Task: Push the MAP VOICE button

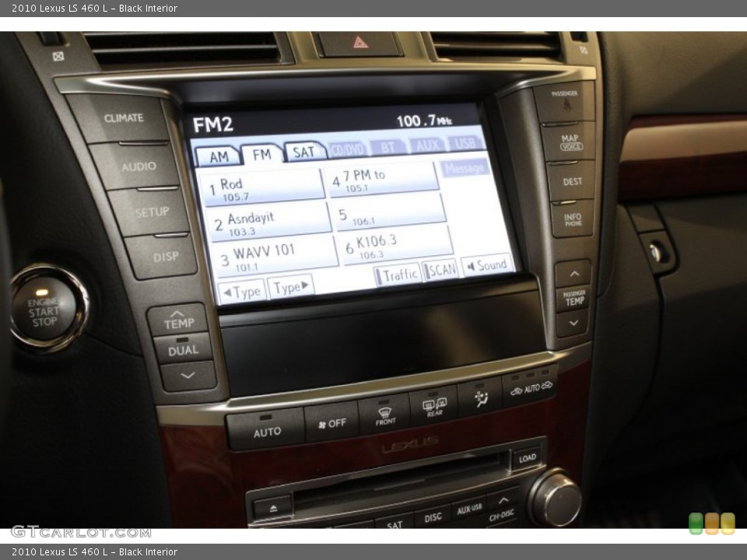Action: pyautogui.click(x=570, y=142)
